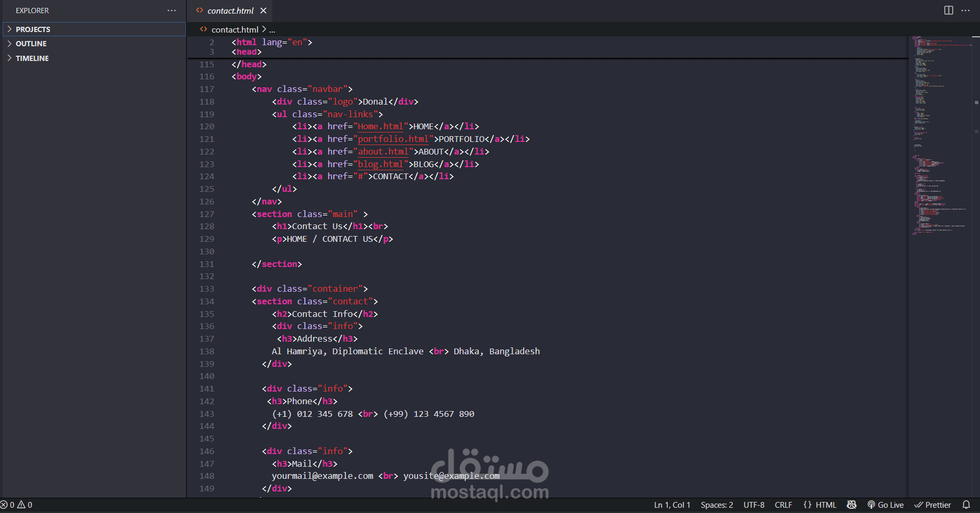Viewport: 980px width, 513px height.
Task: Click the "logo" div containing Donal
Action: 345,101
